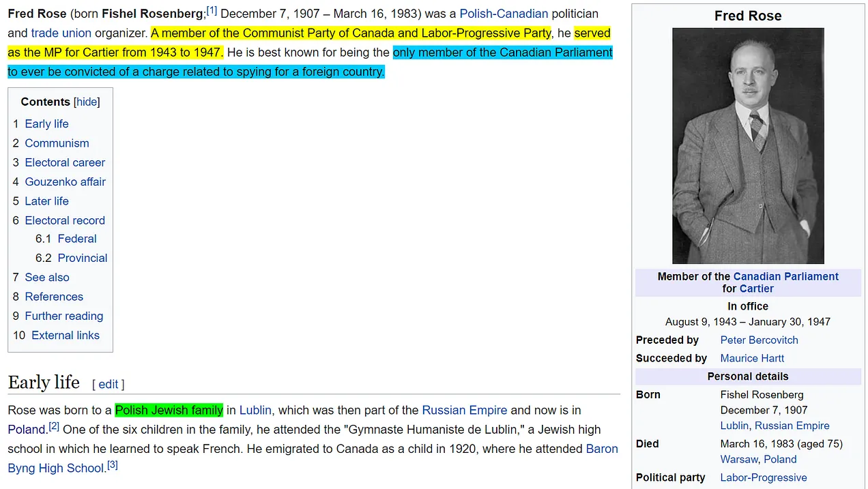Screen dimensions: 868x489
Task: Open Warsaw link in Died row
Action: (x=739, y=459)
